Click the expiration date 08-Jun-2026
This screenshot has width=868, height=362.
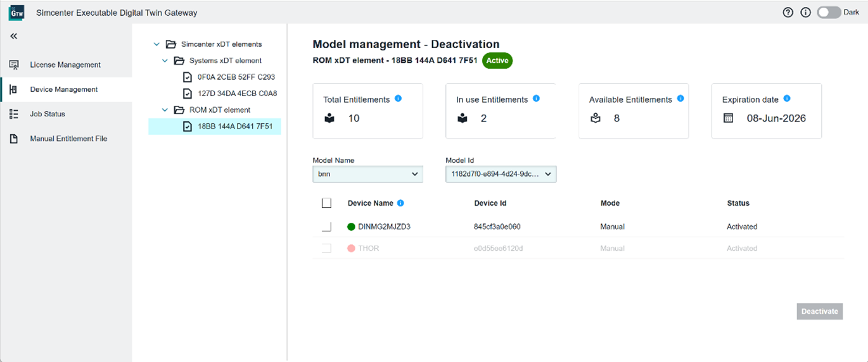point(776,118)
